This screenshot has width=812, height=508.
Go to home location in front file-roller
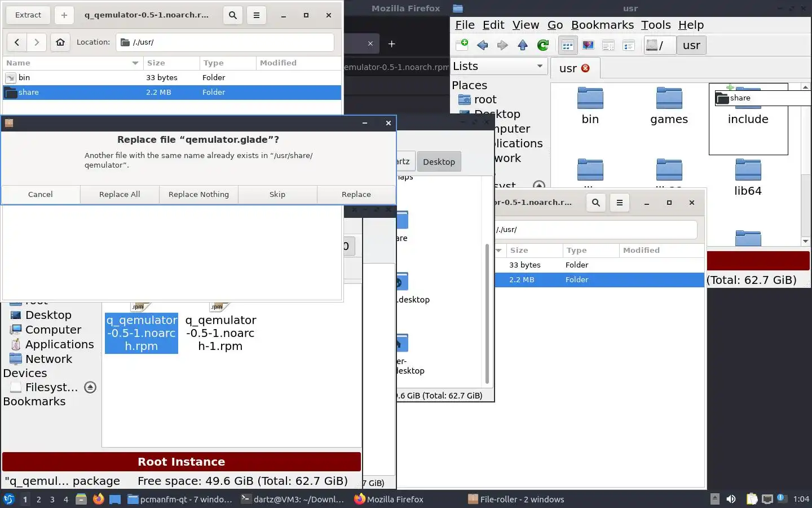[60, 42]
